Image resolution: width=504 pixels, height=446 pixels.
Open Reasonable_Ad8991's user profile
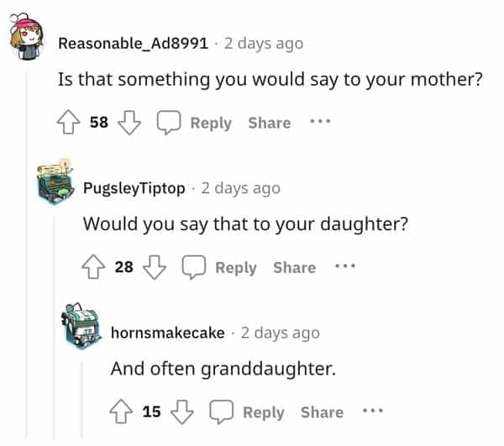133,44
